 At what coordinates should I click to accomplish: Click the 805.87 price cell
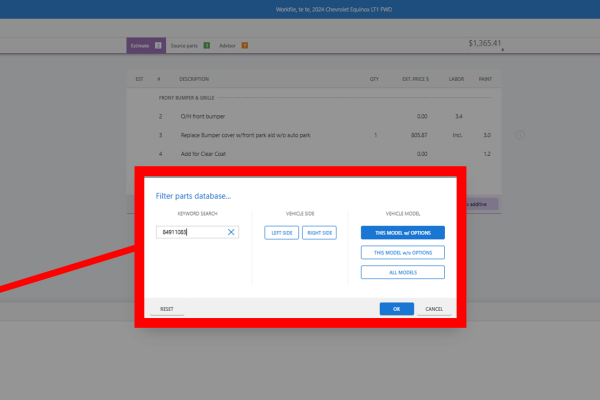419,135
